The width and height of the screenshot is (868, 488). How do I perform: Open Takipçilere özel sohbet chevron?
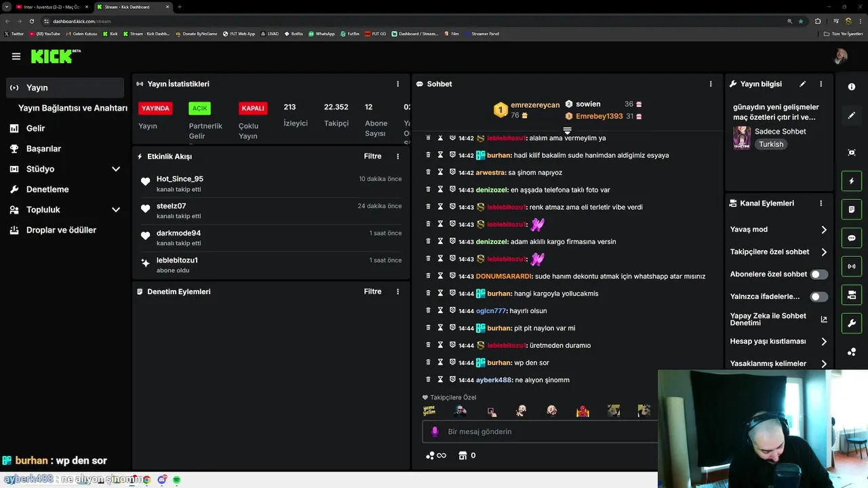[824, 252]
